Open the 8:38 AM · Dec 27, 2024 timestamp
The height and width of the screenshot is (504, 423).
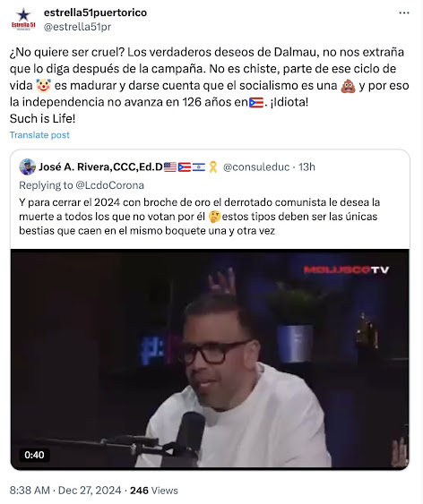65,491
